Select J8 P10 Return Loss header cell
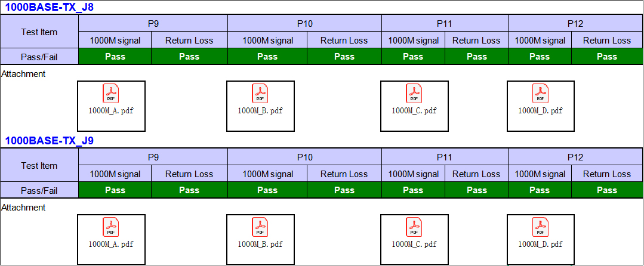This screenshot has height=266, width=644. coord(344,41)
